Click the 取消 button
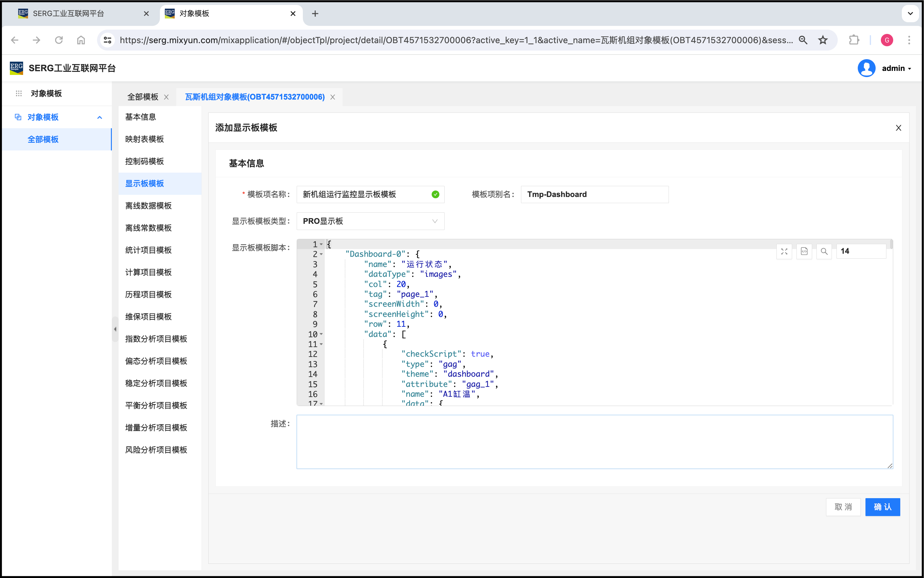 click(x=843, y=507)
